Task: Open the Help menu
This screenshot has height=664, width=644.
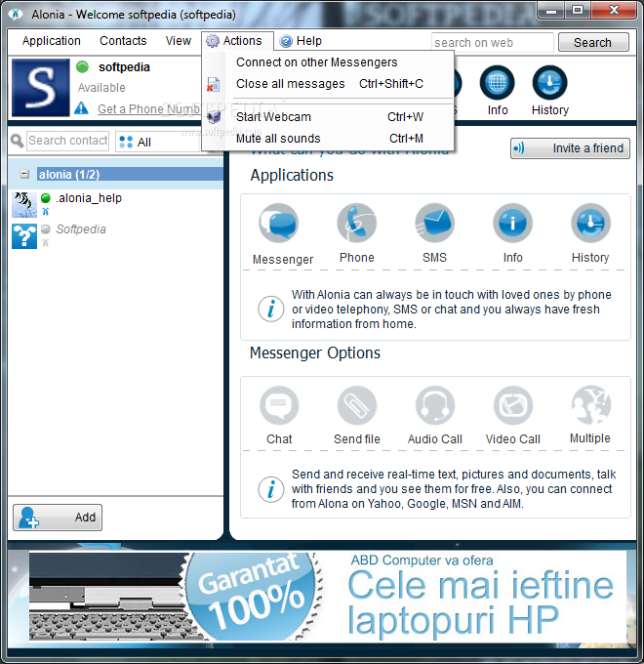Action: [302, 41]
